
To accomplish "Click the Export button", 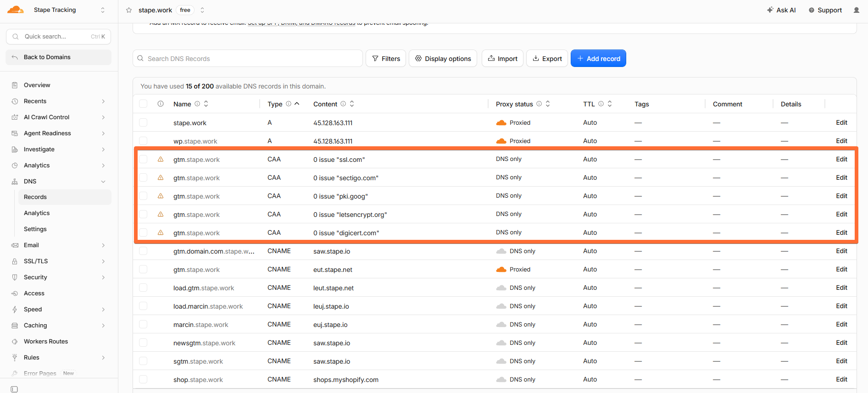I will [x=547, y=58].
